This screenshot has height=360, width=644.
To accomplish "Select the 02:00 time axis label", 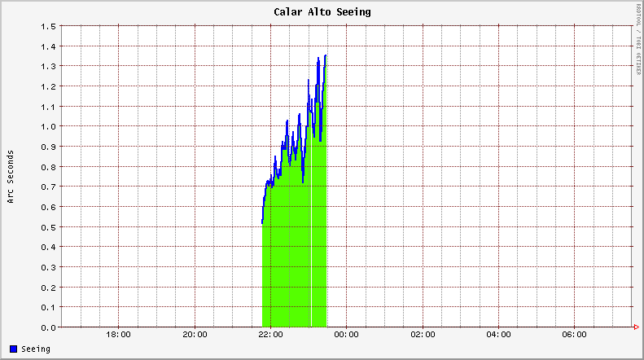I will [x=423, y=335].
